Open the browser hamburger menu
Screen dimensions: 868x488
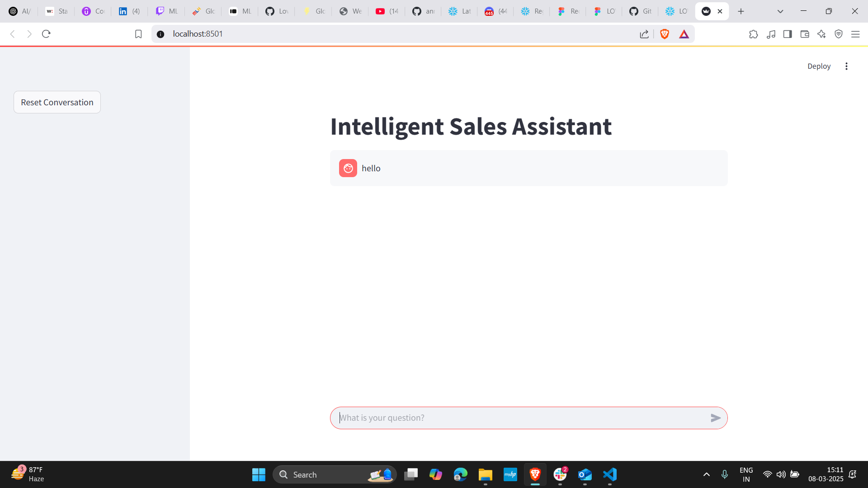pyautogui.click(x=856, y=34)
